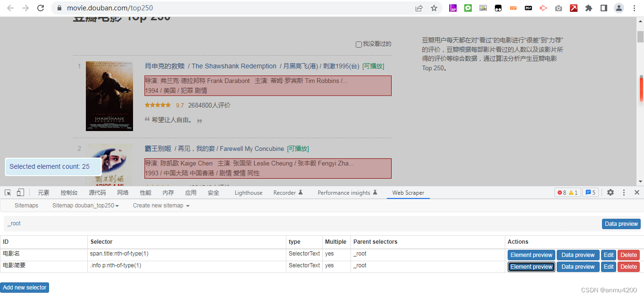Click the errors and warnings counter badge
Viewport: 644px width, 297px height.
[568, 192]
